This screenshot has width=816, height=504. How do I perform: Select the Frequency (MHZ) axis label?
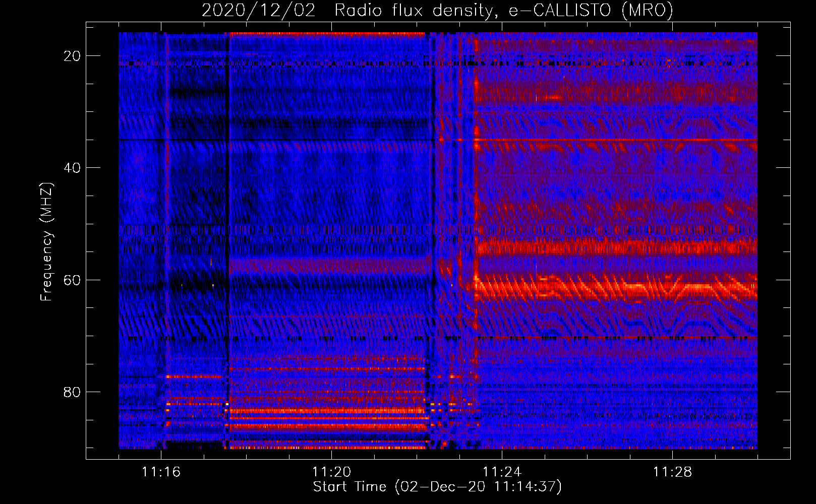(46, 242)
